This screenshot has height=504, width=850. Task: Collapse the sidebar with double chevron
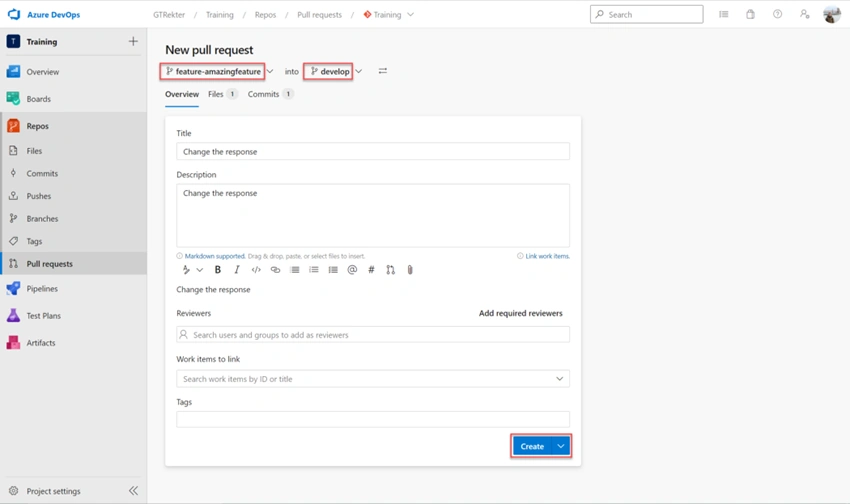(x=133, y=491)
